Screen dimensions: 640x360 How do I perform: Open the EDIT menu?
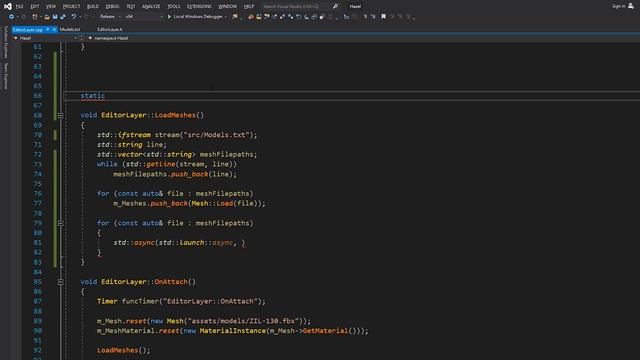pos(35,7)
